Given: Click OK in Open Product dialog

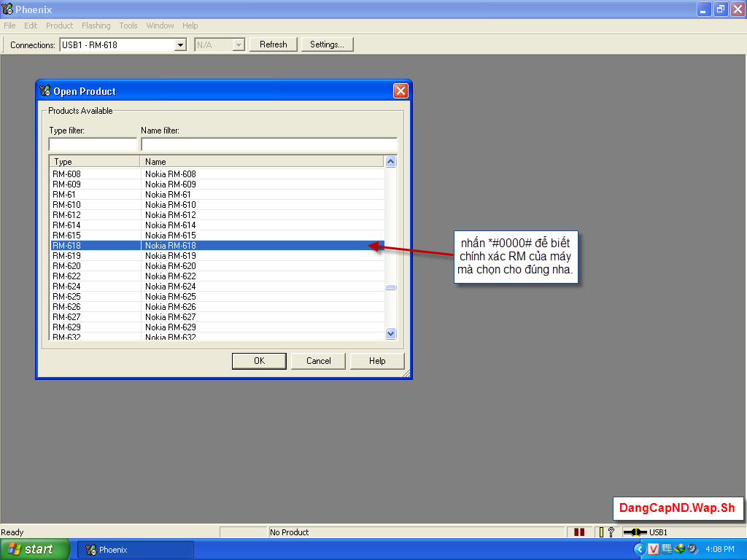Looking at the screenshot, I should click(x=259, y=361).
